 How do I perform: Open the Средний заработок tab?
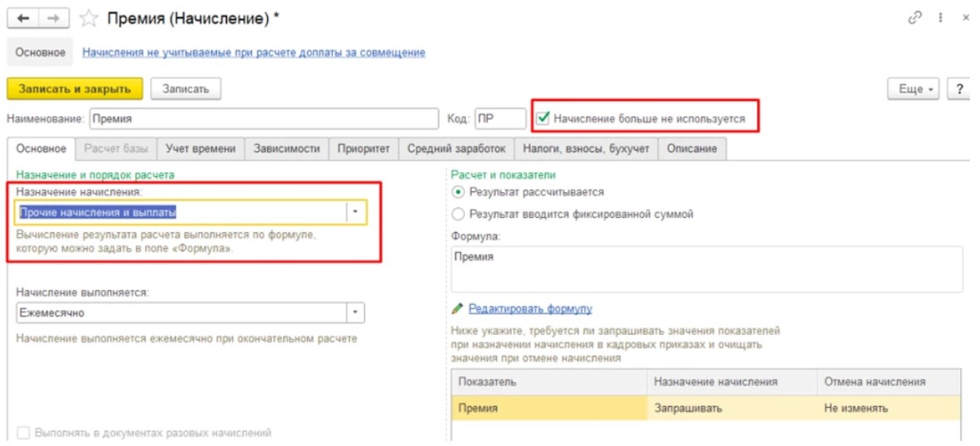tap(456, 149)
